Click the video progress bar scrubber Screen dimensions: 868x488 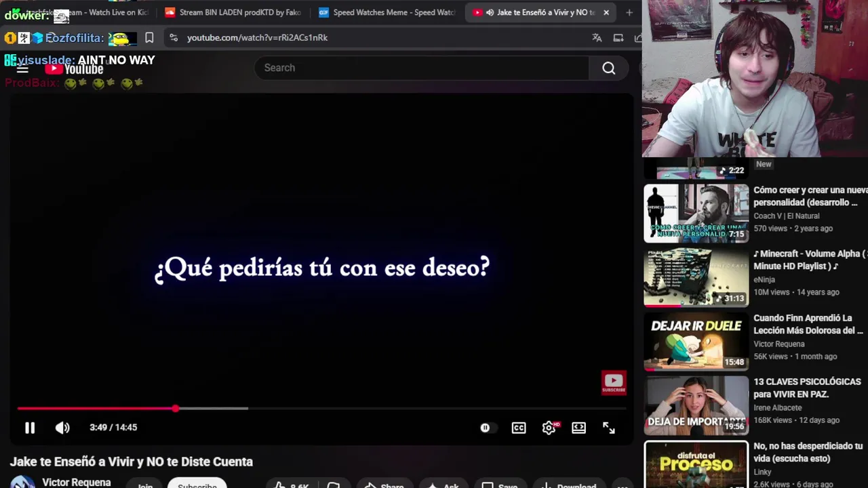(x=176, y=409)
